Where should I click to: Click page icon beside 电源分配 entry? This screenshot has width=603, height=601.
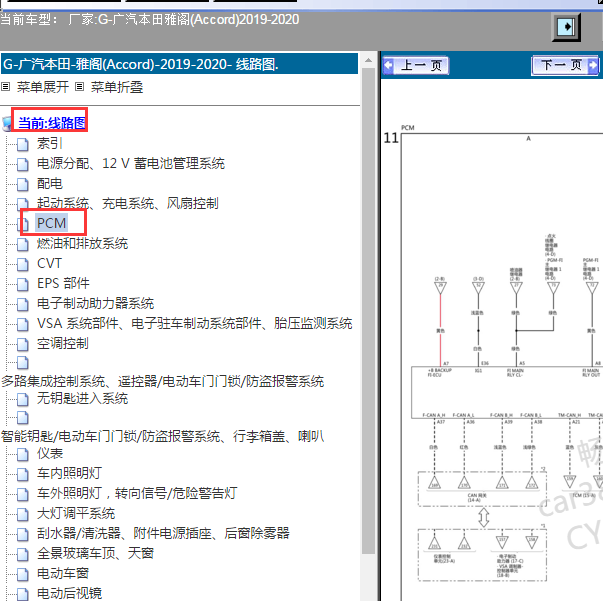[x=23, y=164]
